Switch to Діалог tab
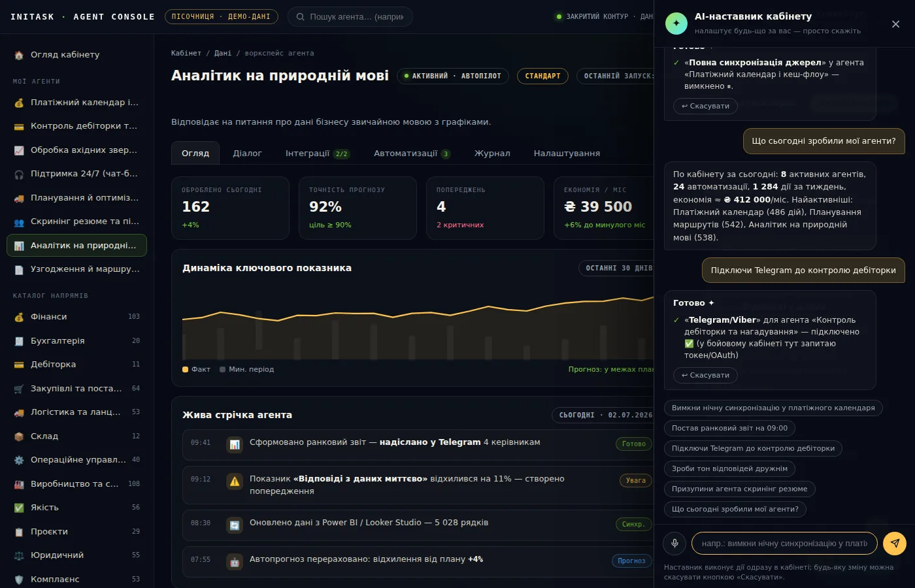Screen dimensions: 915x588 pos(247,154)
